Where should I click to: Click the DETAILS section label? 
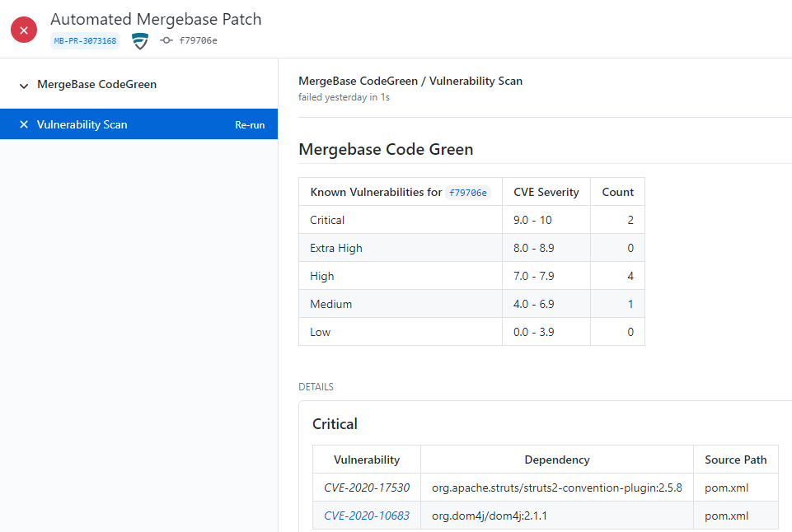316,386
